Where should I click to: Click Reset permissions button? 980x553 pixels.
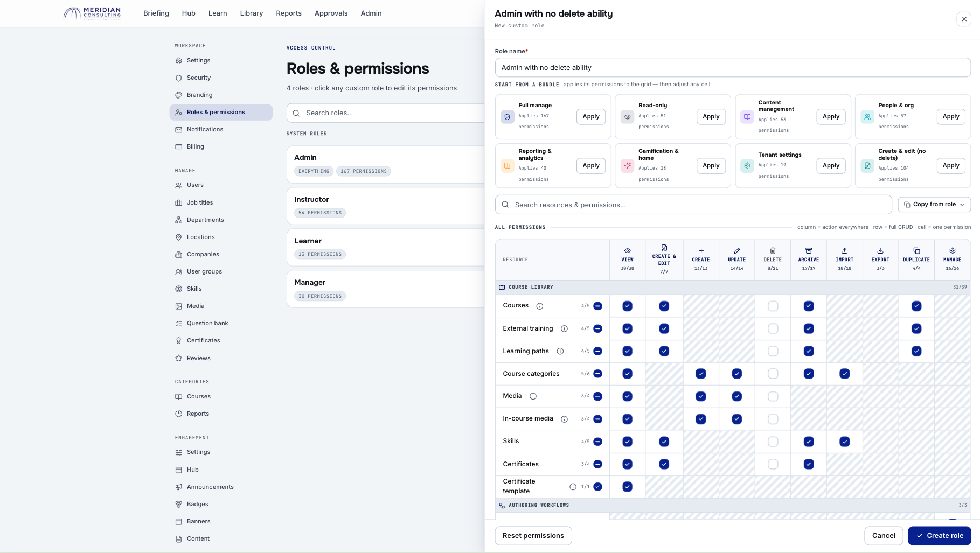click(x=533, y=536)
